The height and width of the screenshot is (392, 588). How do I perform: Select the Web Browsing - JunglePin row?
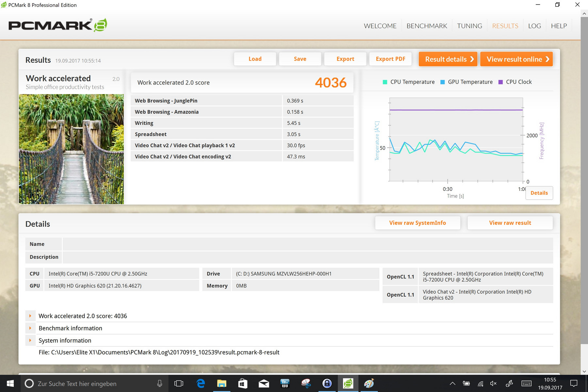click(x=242, y=101)
